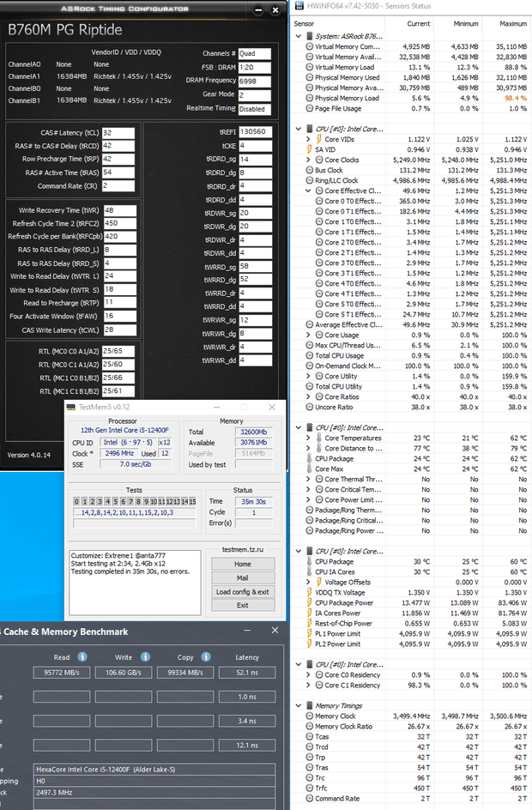This screenshot has height=810, width=532.
Task: Click the TestMem5 log text area
Action: (135, 583)
